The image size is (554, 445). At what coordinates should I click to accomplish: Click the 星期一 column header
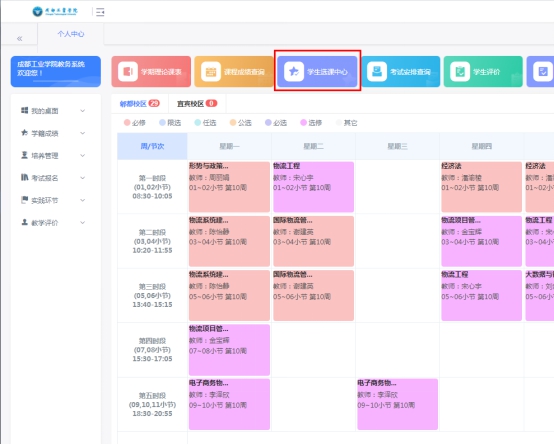click(229, 146)
